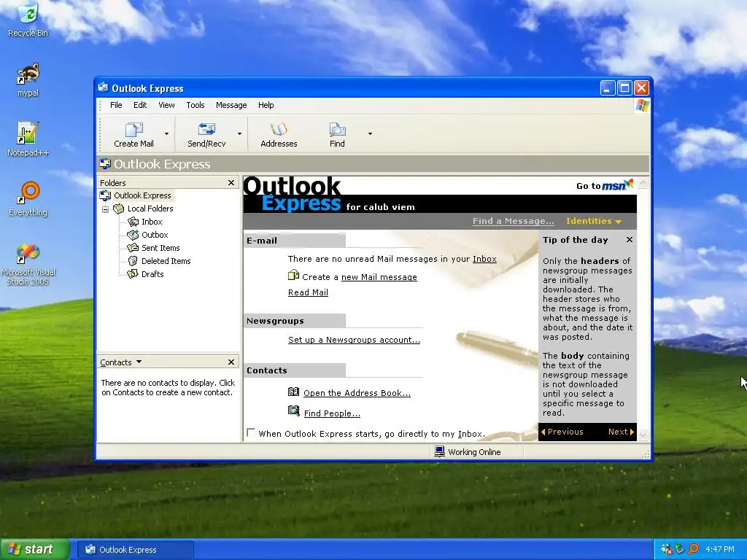Click the Create Mail toolbar icon
Image resolution: width=747 pixels, height=560 pixels.
[133, 134]
